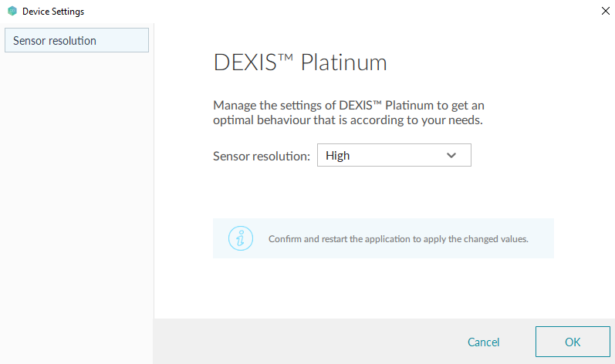Click the "Device Settings" window title text

tap(53, 12)
